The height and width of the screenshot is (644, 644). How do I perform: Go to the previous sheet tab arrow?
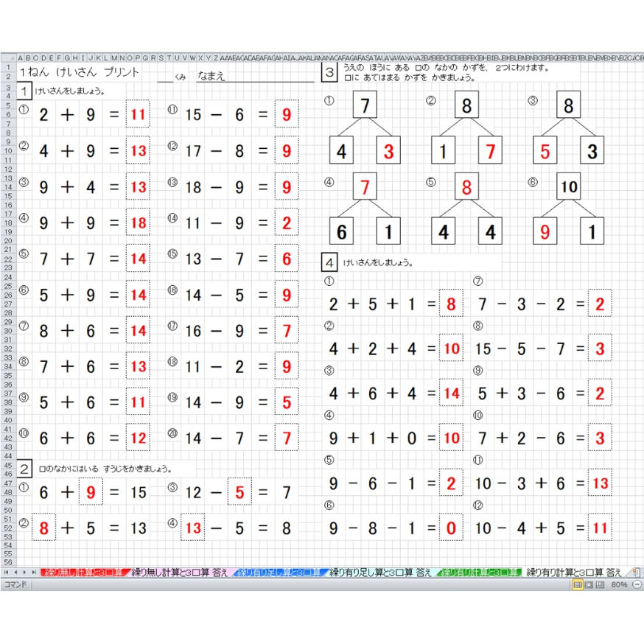pos(15,572)
